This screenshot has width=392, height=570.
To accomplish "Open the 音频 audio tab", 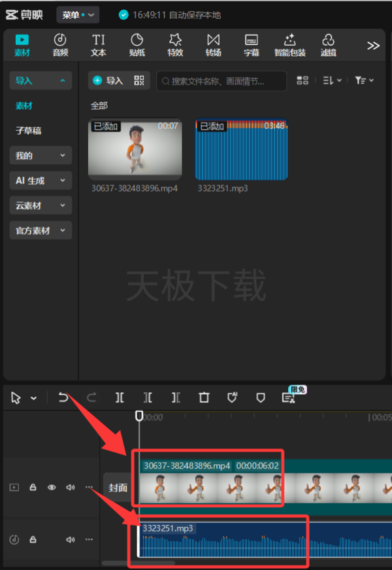I will click(x=60, y=46).
